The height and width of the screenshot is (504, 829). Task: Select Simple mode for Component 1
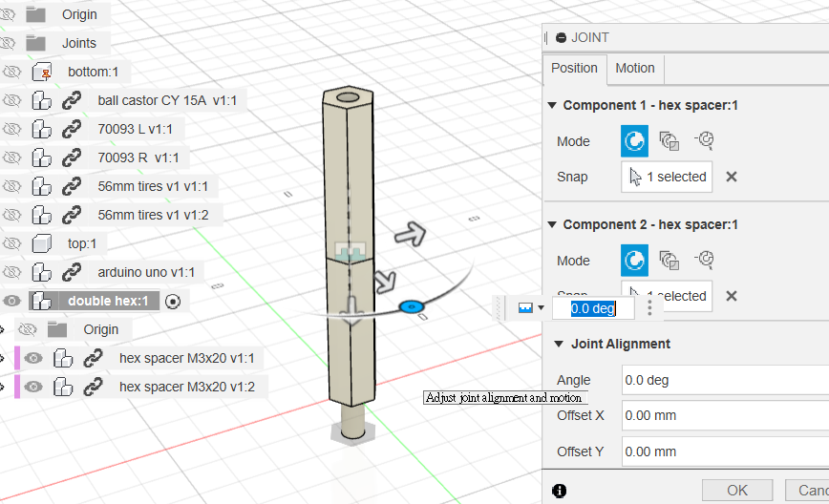pos(634,141)
